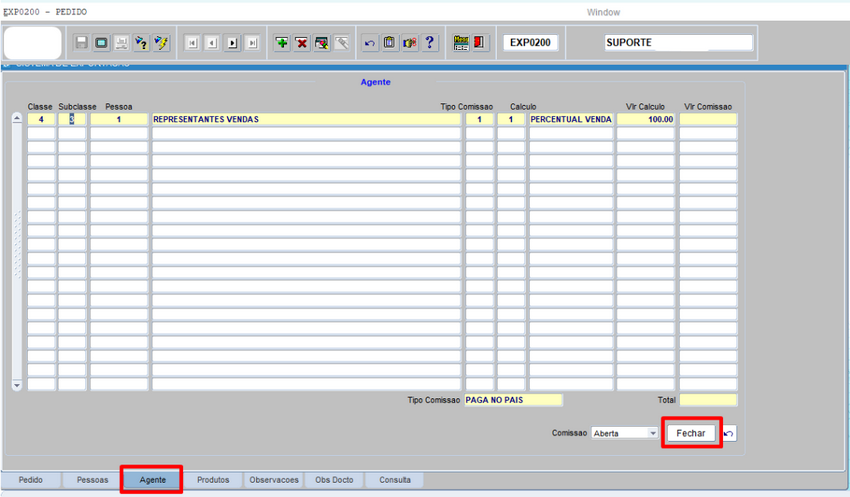Switch to the Produtos tab

[x=213, y=480]
